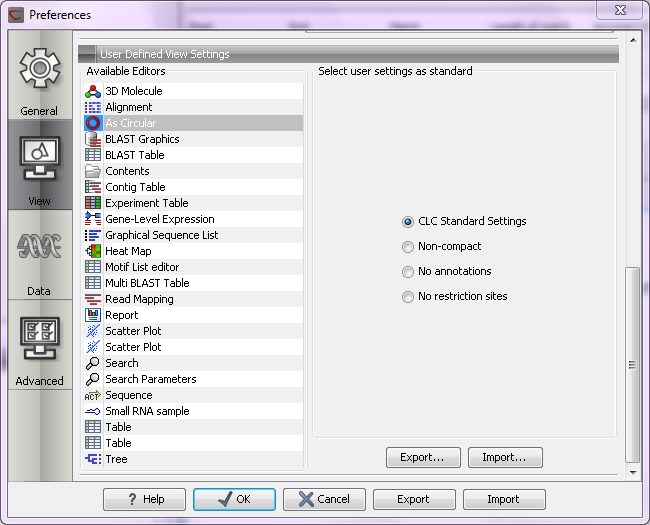Select the 'Sequence' list entry
The height and width of the screenshot is (525, 650).
tap(194, 395)
